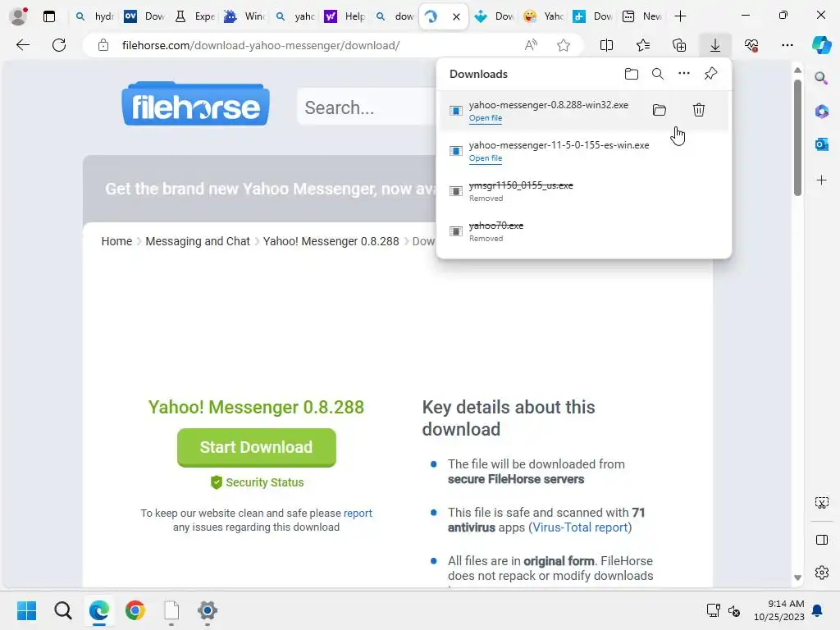Image resolution: width=840 pixels, height=630 pixels.
Task: Open sidebar settings gear
Action: click(822, 573)
